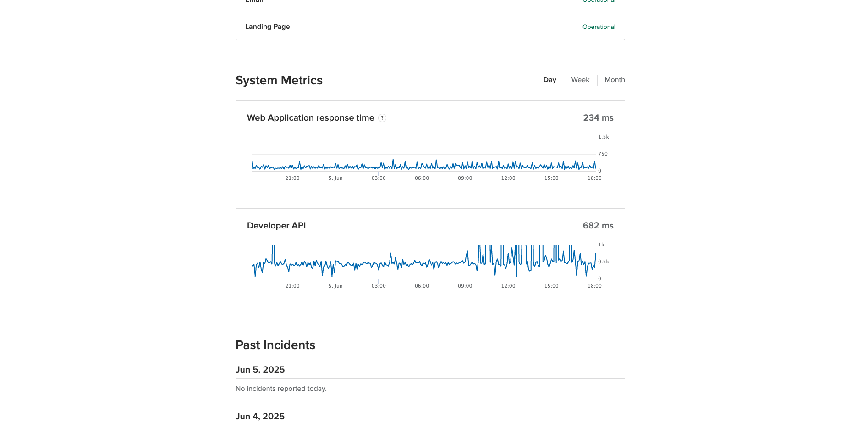Click the Jun 5, 2025 incident date
The image size is (868, 423).
click(260, 370)
